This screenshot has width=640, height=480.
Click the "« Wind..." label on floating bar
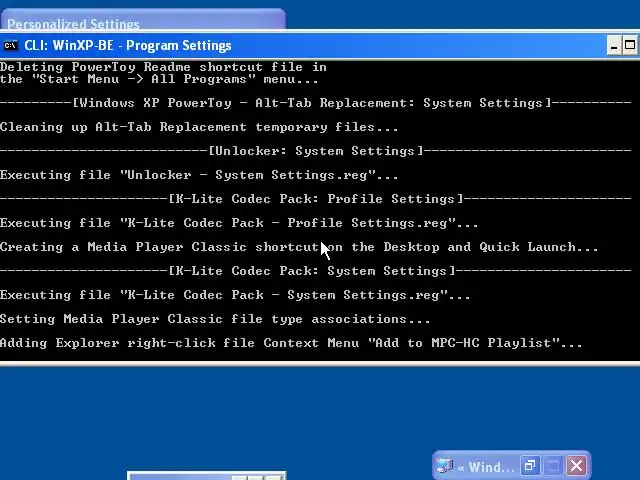486,467
